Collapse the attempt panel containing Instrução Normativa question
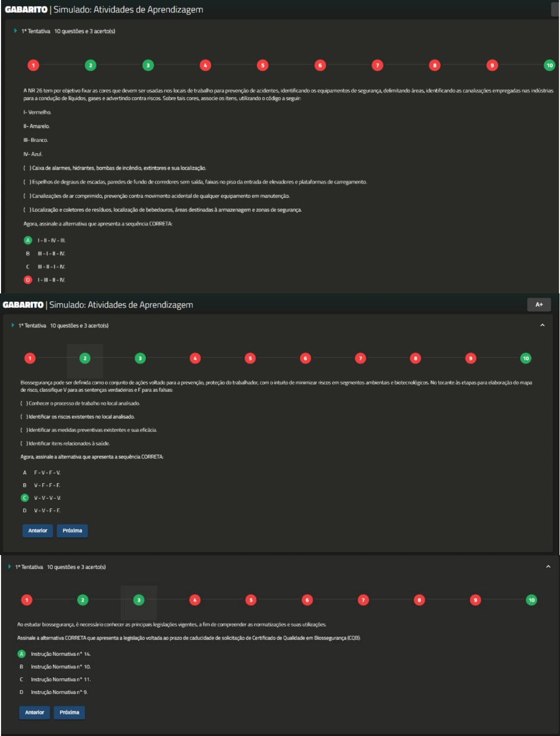The width and height of the screenshot is (560, 736). [548, 567]
